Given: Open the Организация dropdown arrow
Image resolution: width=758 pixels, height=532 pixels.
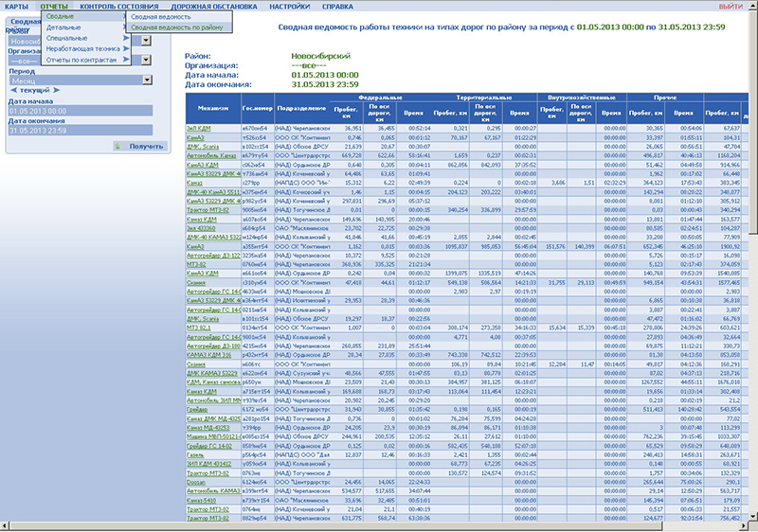Looking at the screenshot, I should [147, 61].
